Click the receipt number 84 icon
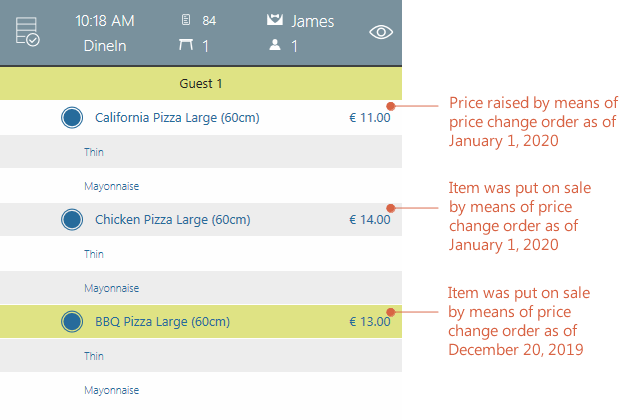 [x=185, y=20]
